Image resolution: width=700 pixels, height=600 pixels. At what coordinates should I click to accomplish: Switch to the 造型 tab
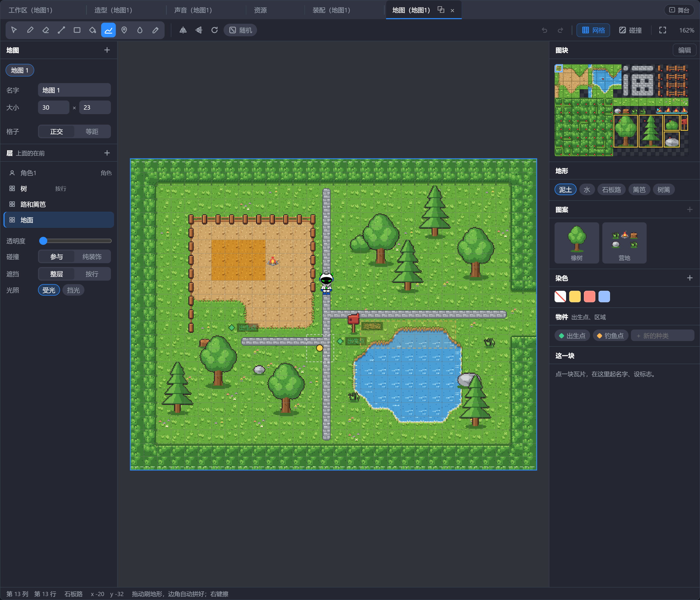tap(113, 10)
